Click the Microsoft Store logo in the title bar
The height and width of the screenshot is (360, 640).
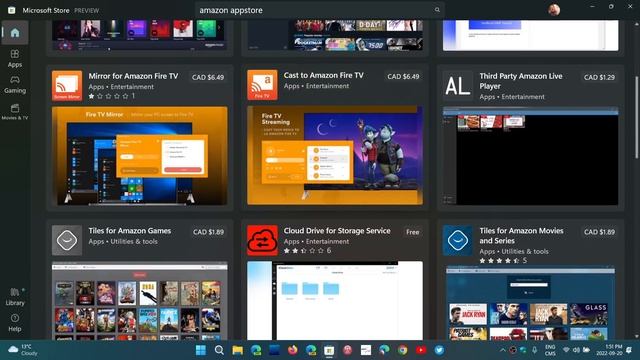(x=11, y=10)
